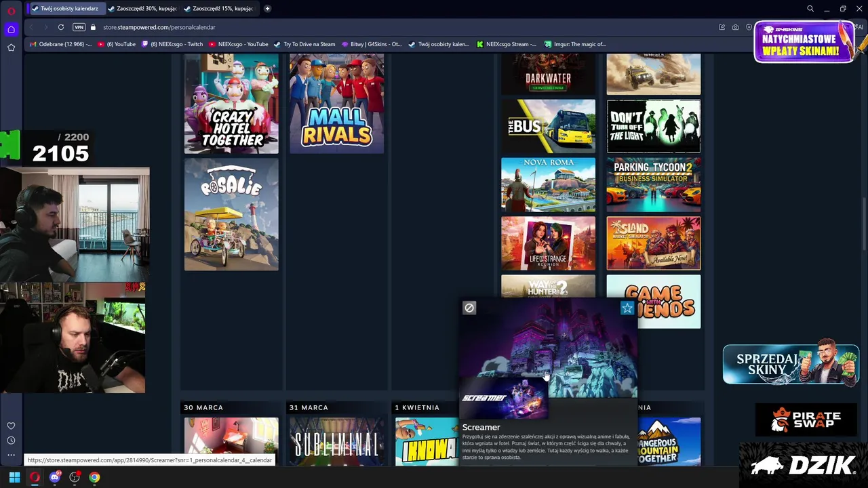Viewport: 868px width, 488px height.
Task: Open Don't Turn Off The Light tile
Action: click(654, 126)
